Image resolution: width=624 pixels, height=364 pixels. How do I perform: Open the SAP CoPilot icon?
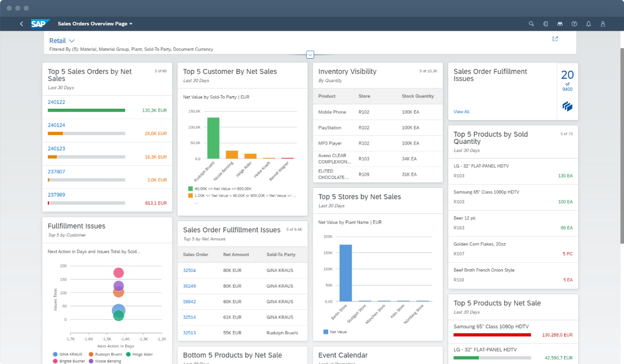(x=545, y=24)
